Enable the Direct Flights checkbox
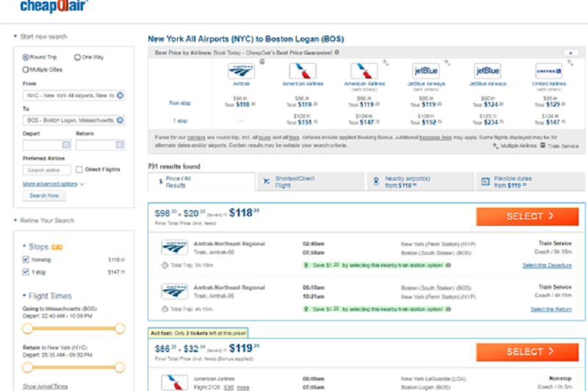The height and width of the screenshot is (391, 588). tap(79, 170)
